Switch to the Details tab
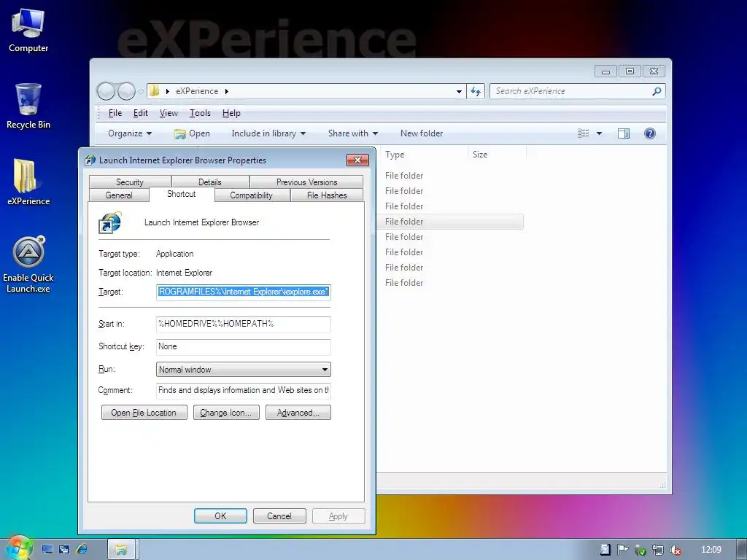The width and height of the screenshot is (747, 560). [209, 182]
